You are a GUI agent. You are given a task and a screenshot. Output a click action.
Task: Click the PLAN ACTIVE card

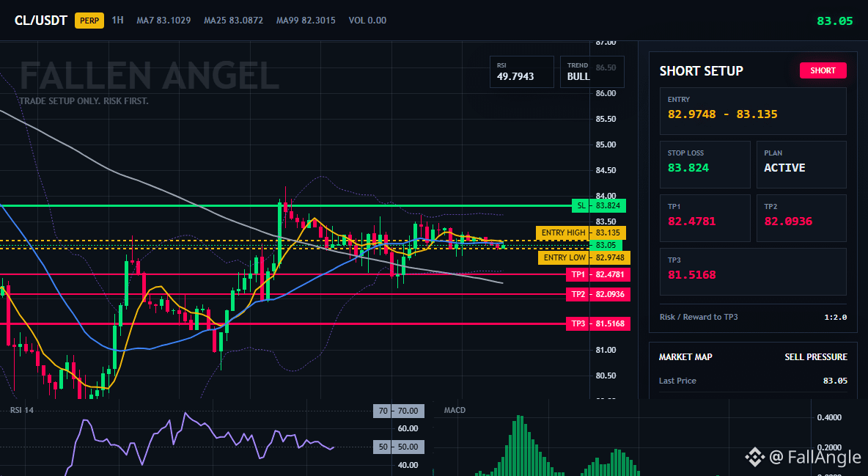click(x=801, y=164)
